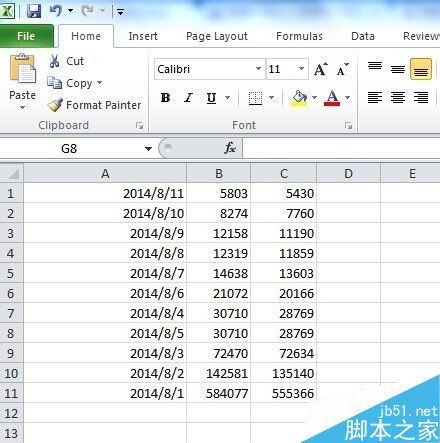Open Font dialog launcher
Image resolution: width=440 pixels, height=443 pixels.
[x=349, y=126]
